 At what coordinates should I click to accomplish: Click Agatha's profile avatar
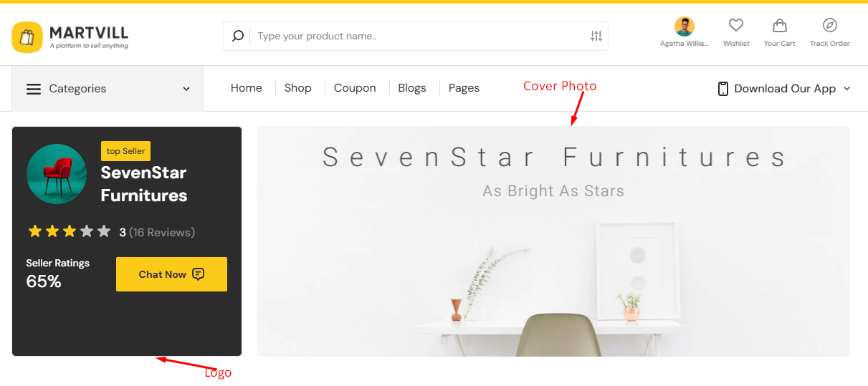tap(684, 26)
